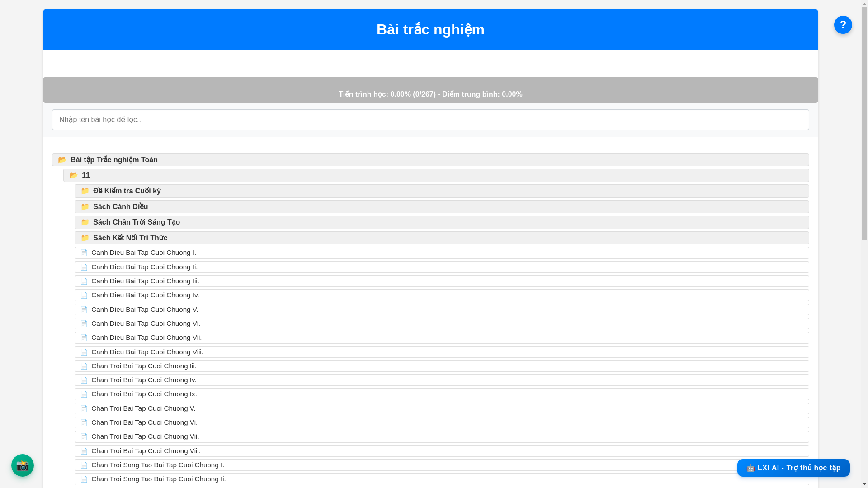Open Chan Troi Sang Tao Cuoi Chuong I.
Screen dimensions: 868x488
point(442,465)
